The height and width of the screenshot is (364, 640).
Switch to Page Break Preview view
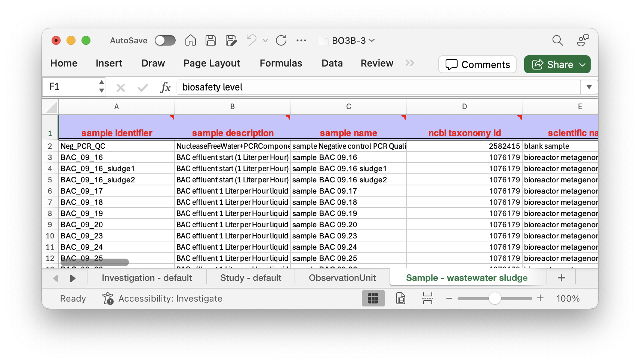pyautogui.click(x=427, y=298)
